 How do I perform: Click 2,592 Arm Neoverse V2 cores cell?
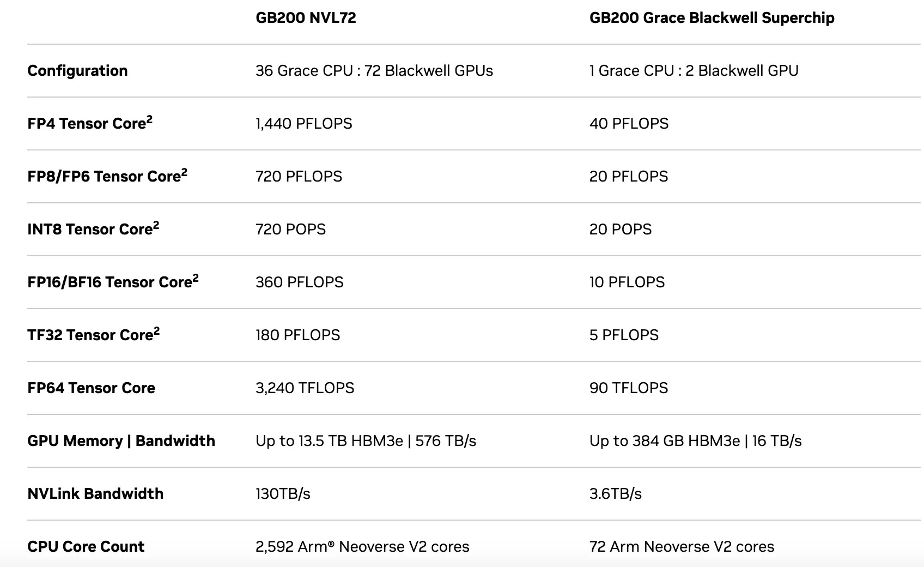pyautogui.click(x=362, y=547)
